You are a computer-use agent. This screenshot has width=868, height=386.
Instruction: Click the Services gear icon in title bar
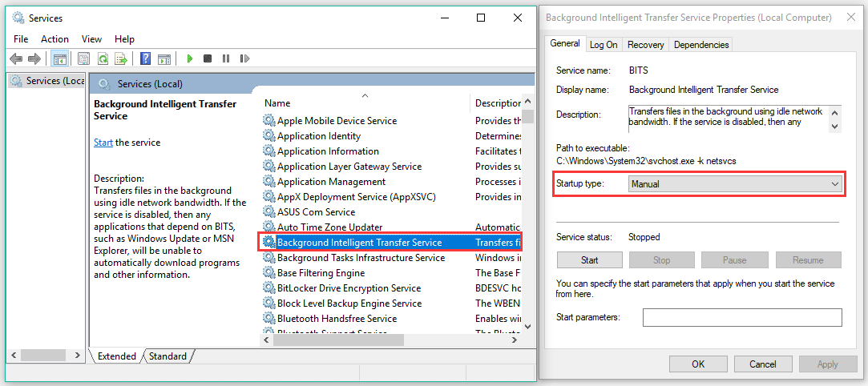click(x=18, y=18)
